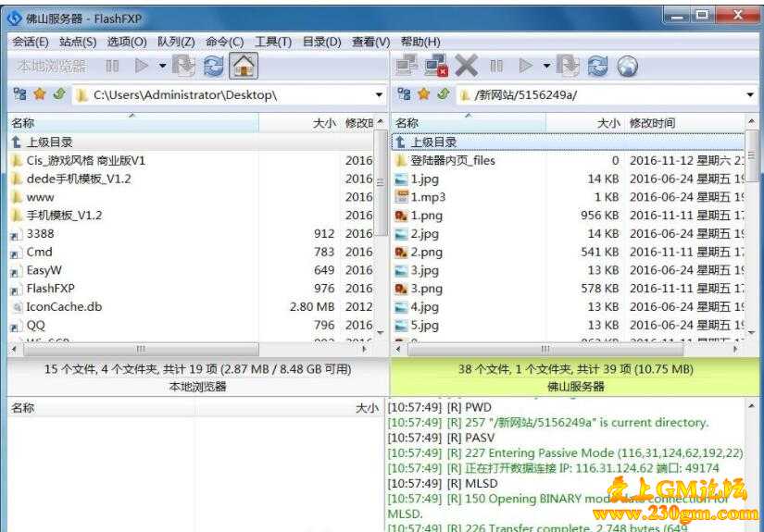Click the local folder tree icon

[20, 94]
